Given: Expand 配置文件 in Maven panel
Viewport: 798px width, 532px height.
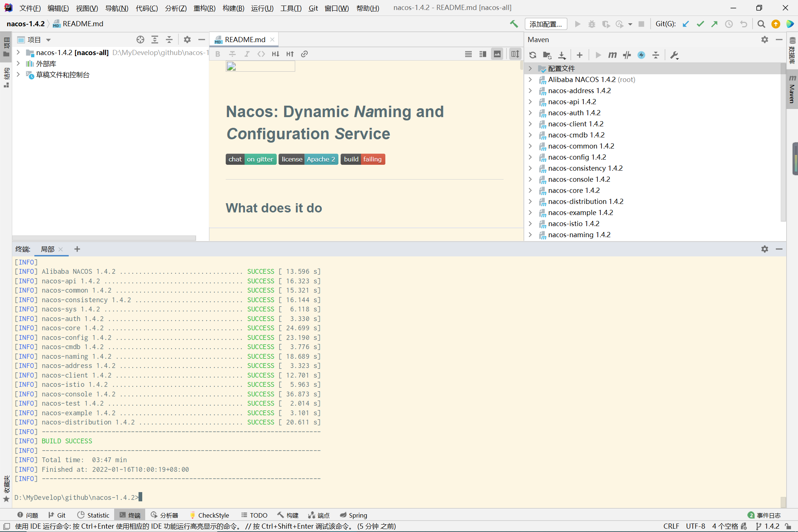Looking at the screenshot, I should click(x=531, y=68).
